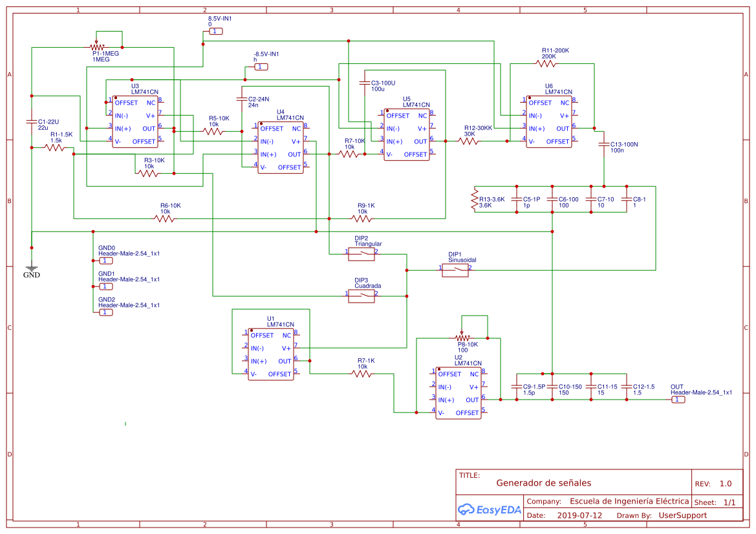Select the R13-3.6K resistor symbol
This screenshot has height=534, width=756.
[475, 199]
